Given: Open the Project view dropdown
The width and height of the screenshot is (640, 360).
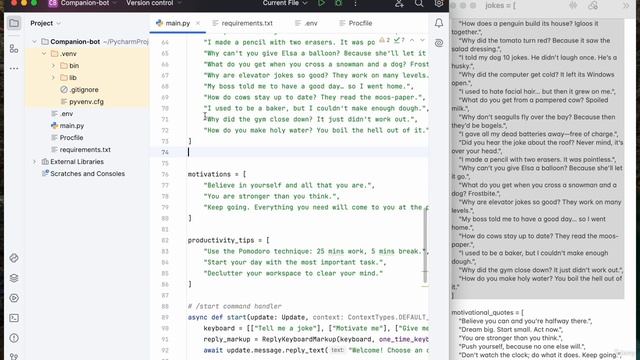Looking at the screenshot, I should [x=45, y=23].
